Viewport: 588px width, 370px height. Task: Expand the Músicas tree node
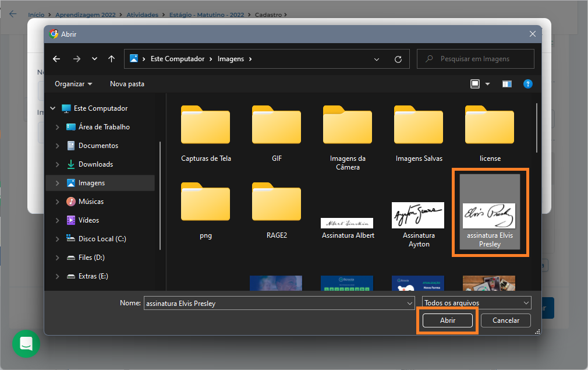[x=58, y=202]
